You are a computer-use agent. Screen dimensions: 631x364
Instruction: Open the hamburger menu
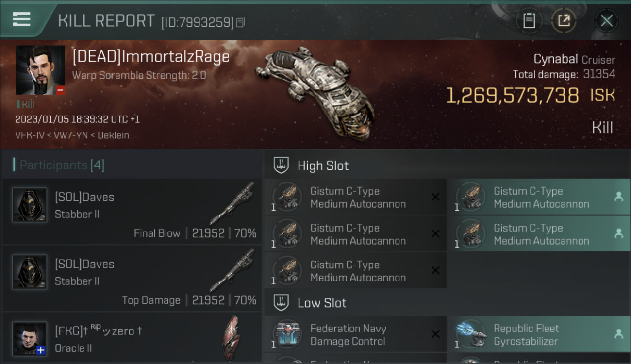21,19
